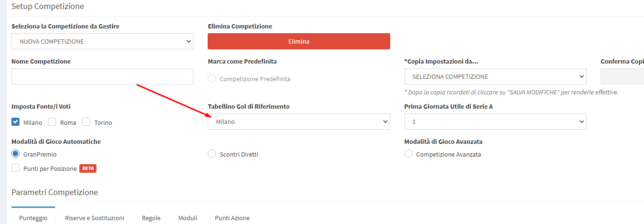The image size is (644, 224).
Task: Enable the Roma vote source checkbox
Action: tap(52, 122)
